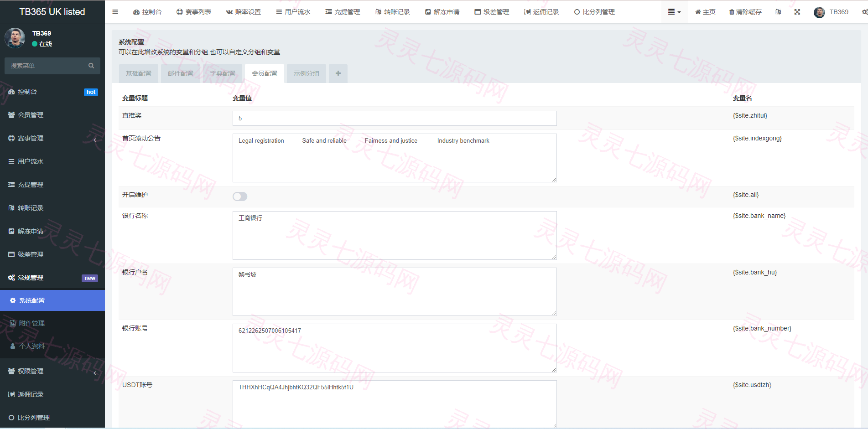Click the search icon in 搜索菜单 box
868x429 pixels.
91,66
